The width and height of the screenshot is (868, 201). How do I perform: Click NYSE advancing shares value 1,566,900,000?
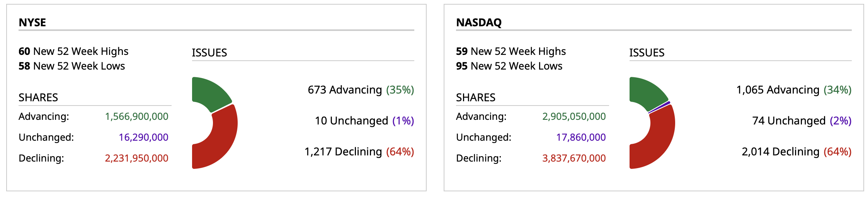tap(136, 116)
